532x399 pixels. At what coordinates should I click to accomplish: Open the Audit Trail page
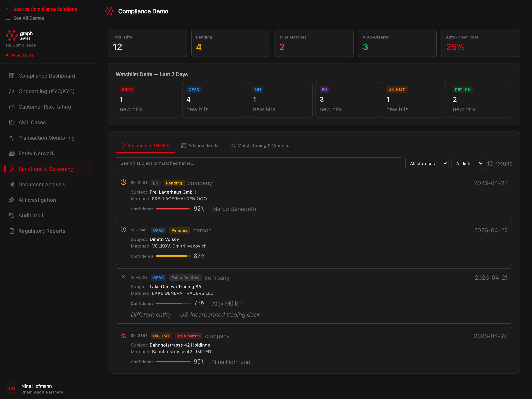[48, 216]
